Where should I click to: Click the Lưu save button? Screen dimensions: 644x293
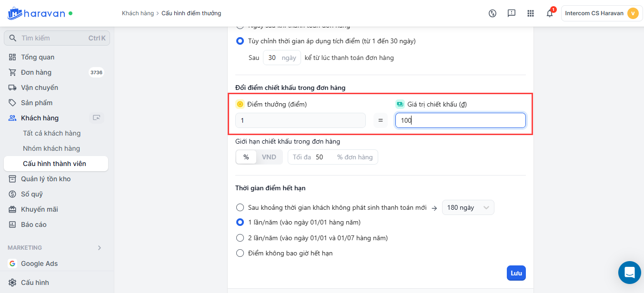coord(516,273)
